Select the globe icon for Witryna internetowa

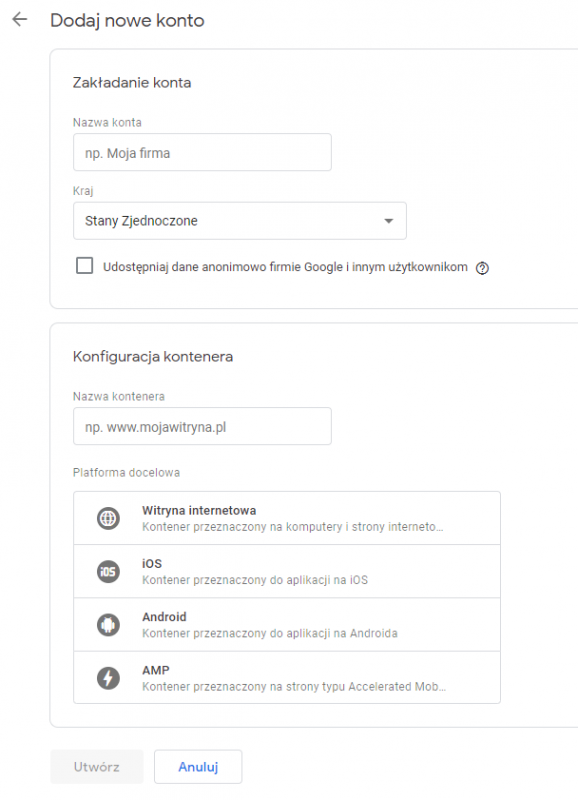coord(108,518)
